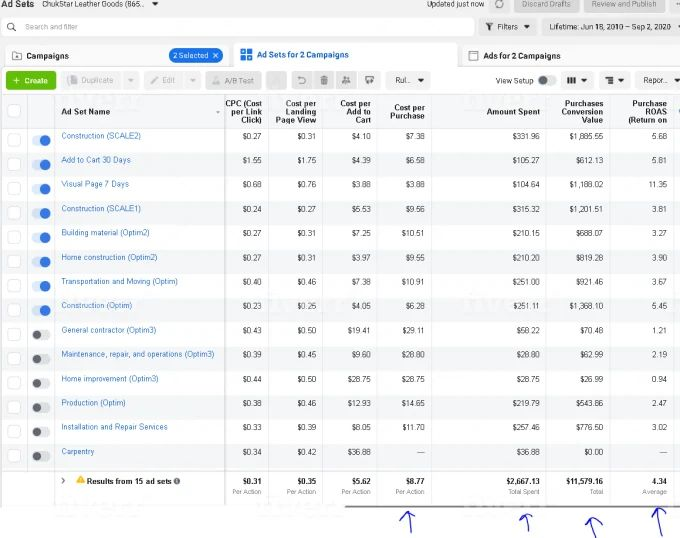Sort by Cost per Purchase column header
This screenshot has width=680, height=538.
[407, 111]
